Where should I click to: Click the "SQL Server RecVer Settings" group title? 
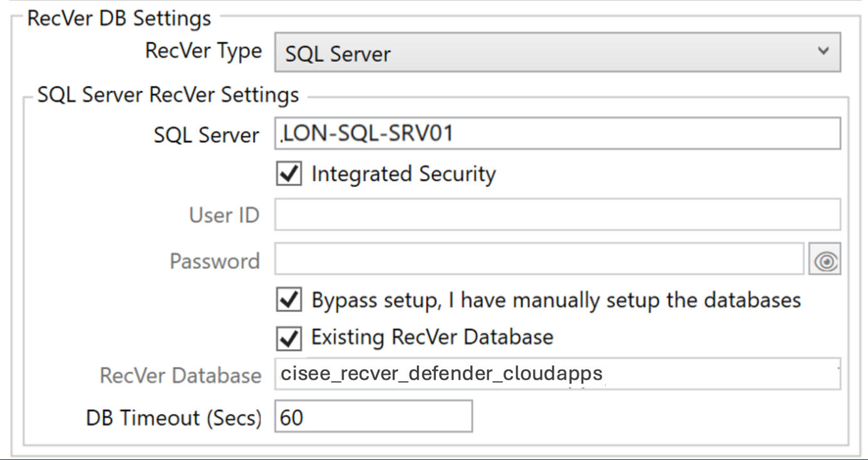(x=168, y=95)
